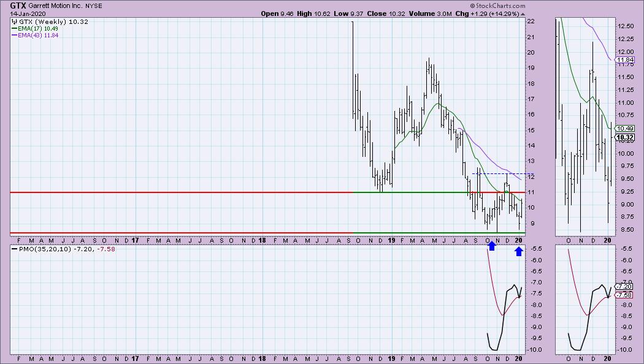Click the black PMO legend line swatch
The width and height of the screenshot is (644, 364).
tap(15, 249)
